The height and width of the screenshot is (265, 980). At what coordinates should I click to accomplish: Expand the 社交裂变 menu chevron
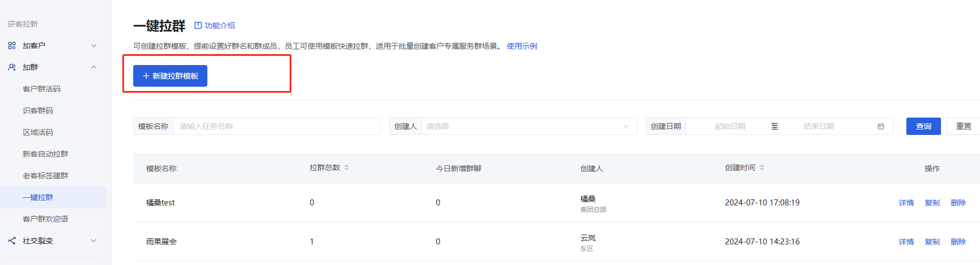click(94, 241)
